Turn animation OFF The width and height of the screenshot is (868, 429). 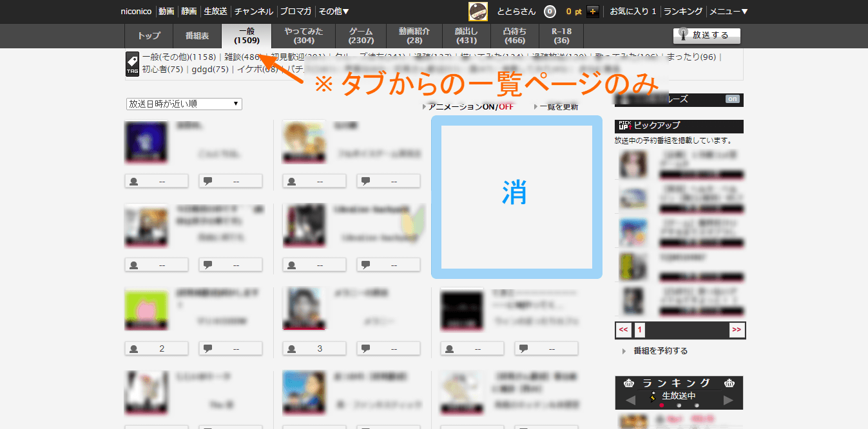tap(506, 107)
